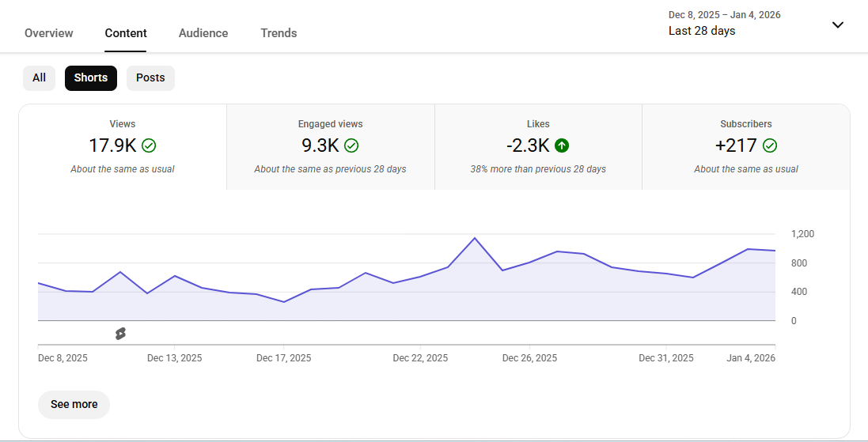Open the Subscribers metric card
Viewport: 868px width, 442px height.
[x=745, y=147]
